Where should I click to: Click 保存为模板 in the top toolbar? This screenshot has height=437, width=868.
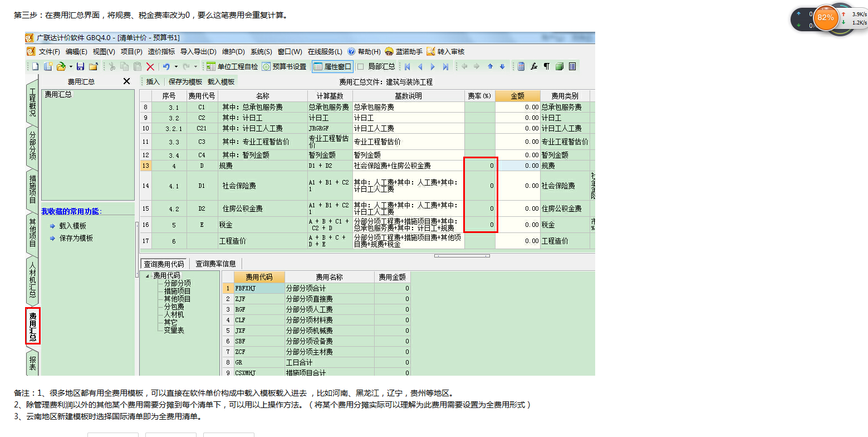[185, 81]
